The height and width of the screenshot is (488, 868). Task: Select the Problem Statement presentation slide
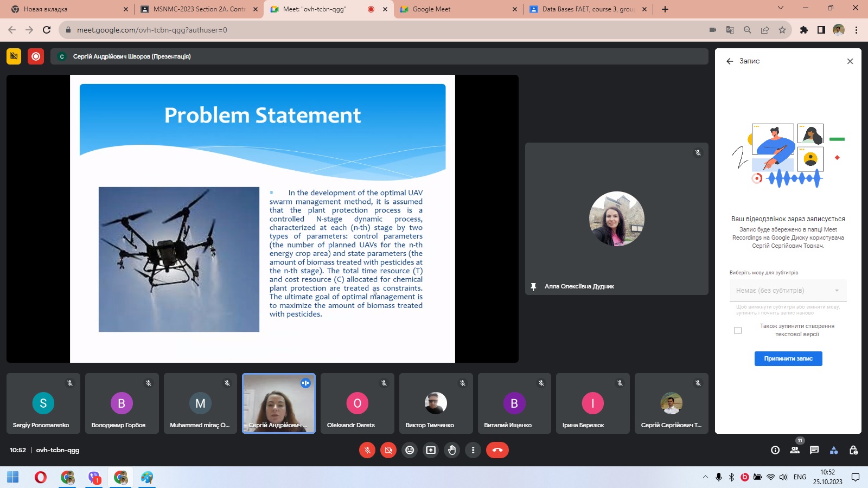263,219
